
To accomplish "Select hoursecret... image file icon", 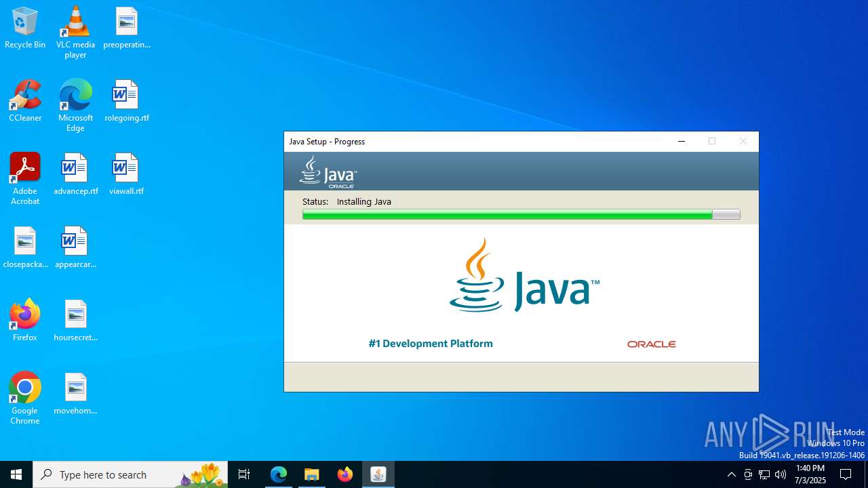I will pos(75,321).
